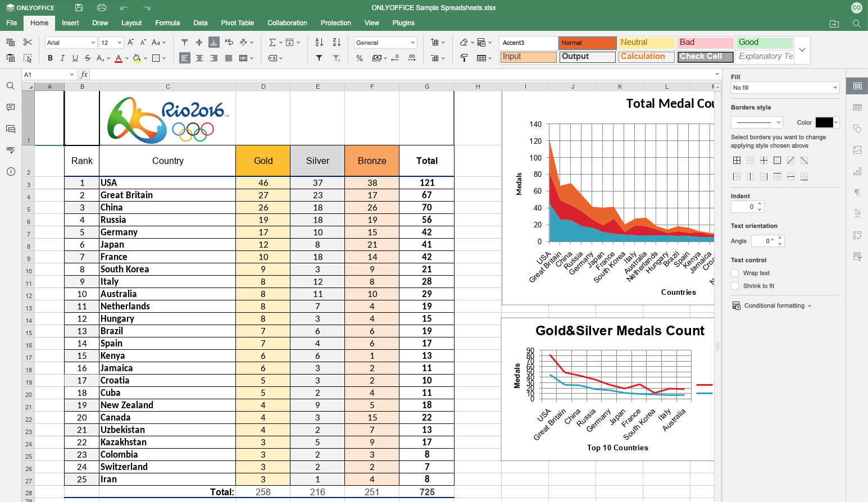Toggle Bold formatting

(50, 58)
